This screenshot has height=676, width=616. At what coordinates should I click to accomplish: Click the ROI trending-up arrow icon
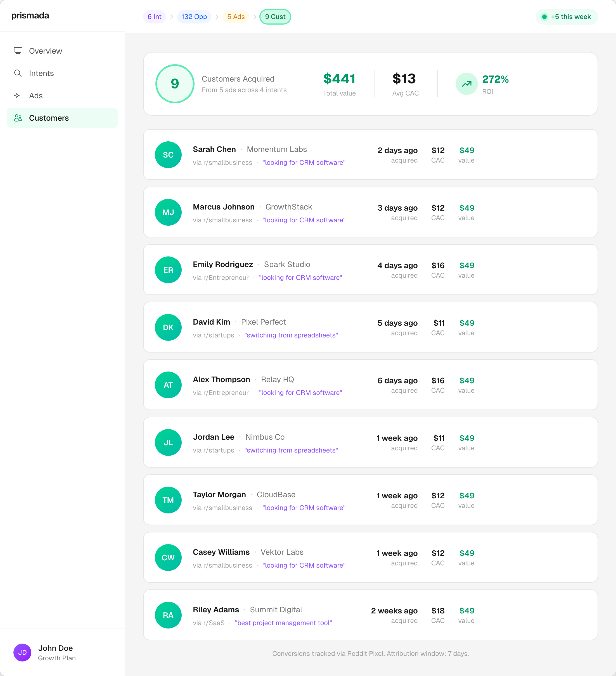point(466,84)
